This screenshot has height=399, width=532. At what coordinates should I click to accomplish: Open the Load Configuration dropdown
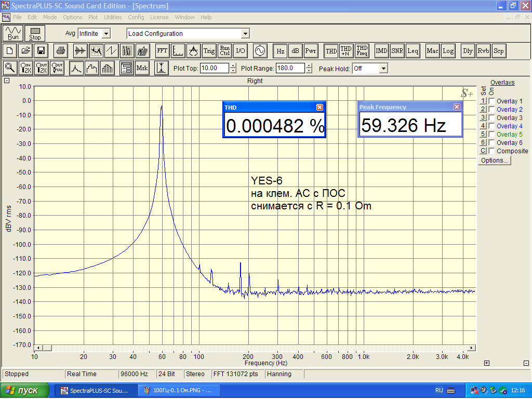[x=245, y=34]
